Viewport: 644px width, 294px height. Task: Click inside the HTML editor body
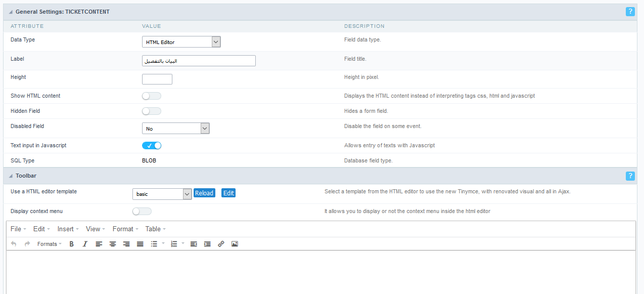point(321,272)
